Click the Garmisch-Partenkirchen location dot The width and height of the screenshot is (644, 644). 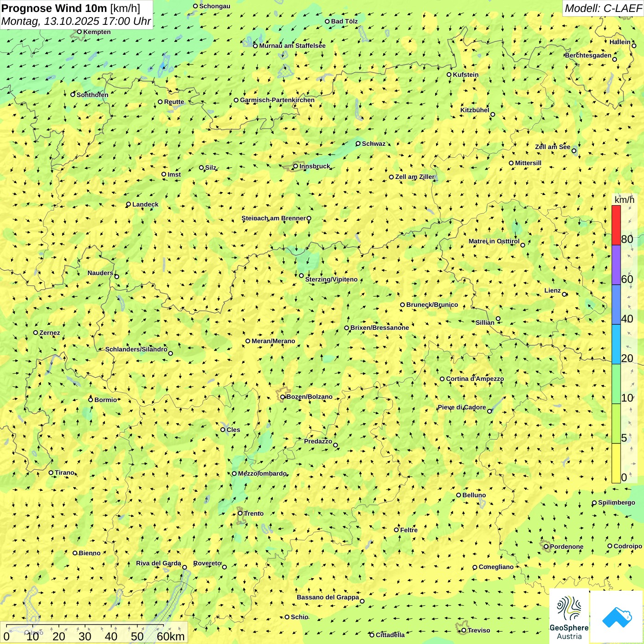point(236,100)
